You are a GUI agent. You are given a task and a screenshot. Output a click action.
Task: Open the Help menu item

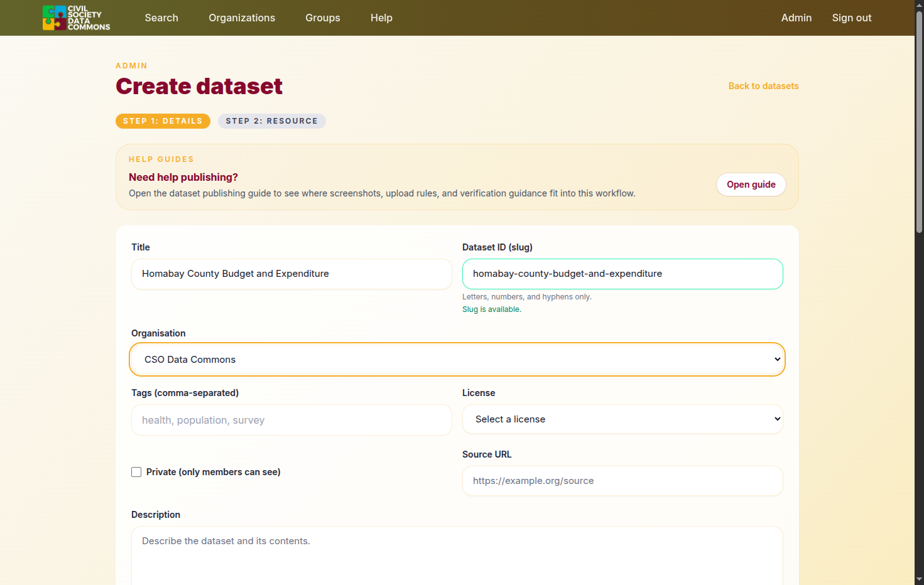[x=381, y=18]
